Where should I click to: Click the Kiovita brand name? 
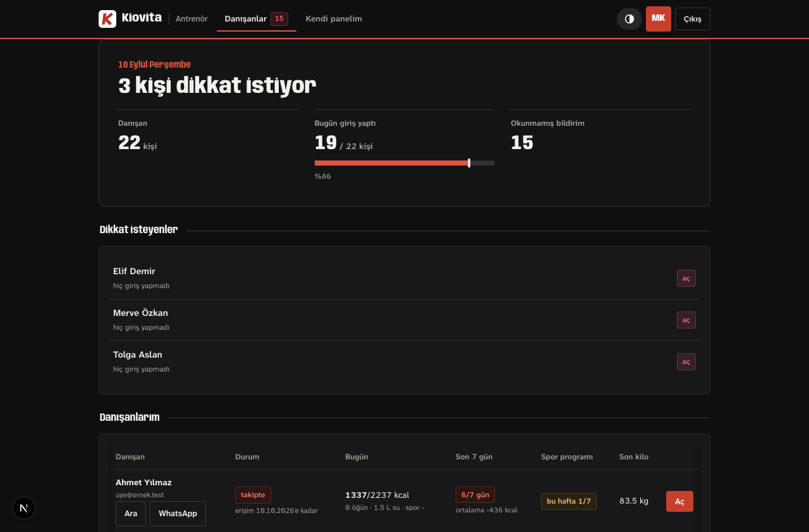(142, 18)
